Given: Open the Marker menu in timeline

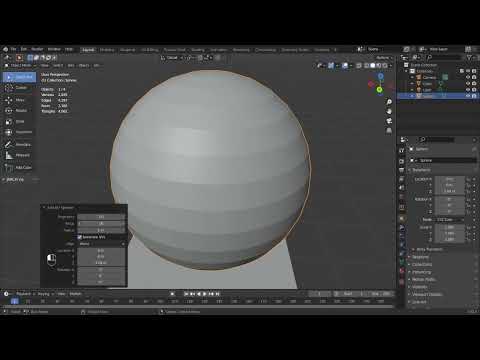Looking at the screenshot, I should 76,294.
